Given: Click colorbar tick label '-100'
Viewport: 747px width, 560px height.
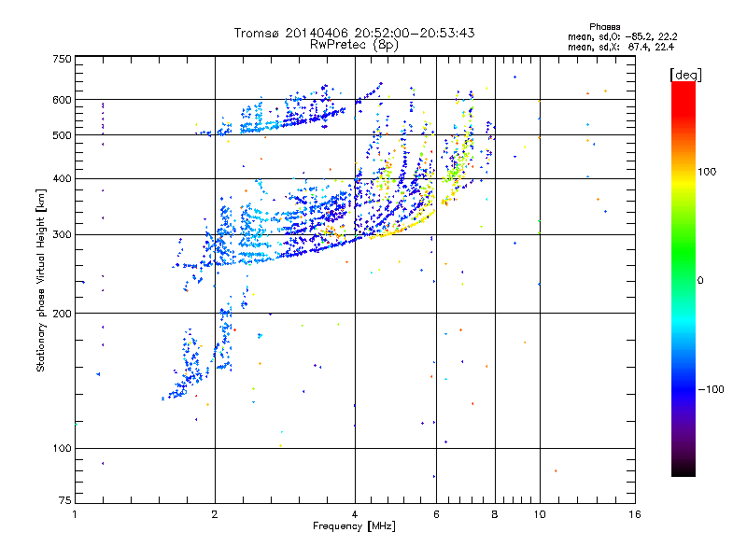Looking at the screenshot, I should [x=711, y=389].
